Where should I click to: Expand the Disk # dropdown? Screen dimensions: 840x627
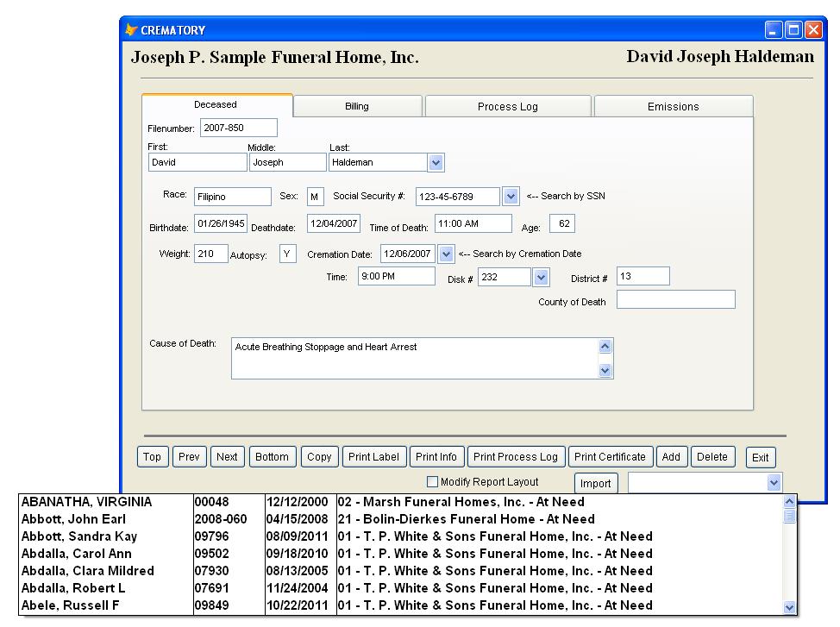tap(541, 277)
